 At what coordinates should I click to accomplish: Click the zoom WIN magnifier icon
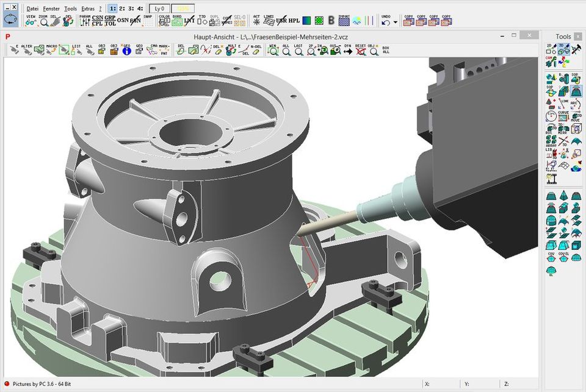tap(273, 49)
